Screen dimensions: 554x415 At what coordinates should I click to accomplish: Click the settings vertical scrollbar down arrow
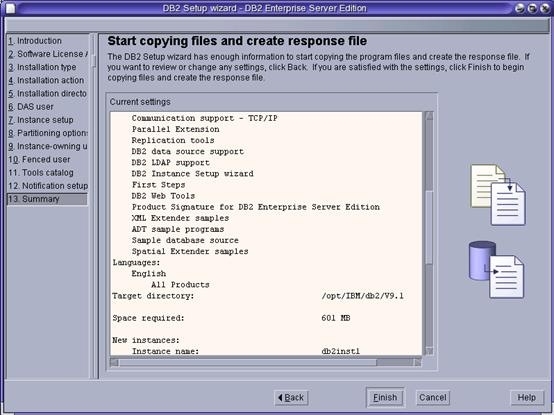pos(429,351)
